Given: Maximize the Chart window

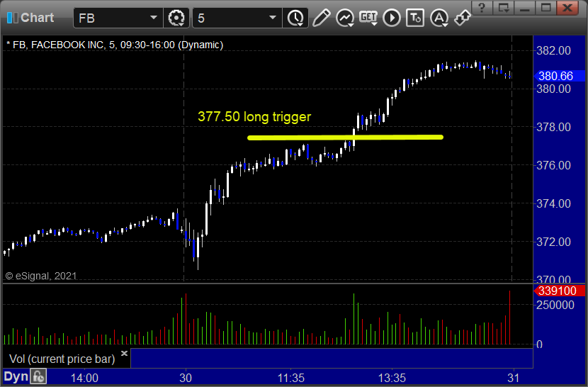Looking at the screenshot, I should click(x=546, y=8).
